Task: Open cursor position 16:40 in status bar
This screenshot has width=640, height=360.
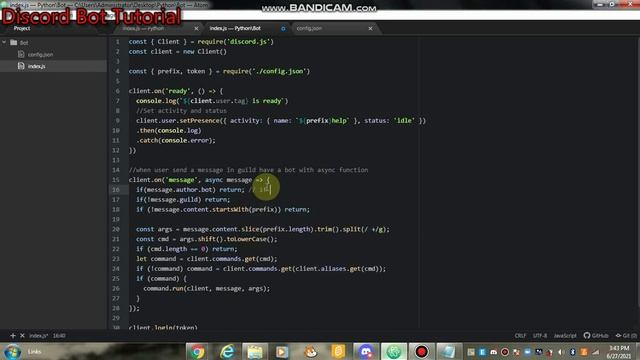Action: coord(59,336)
